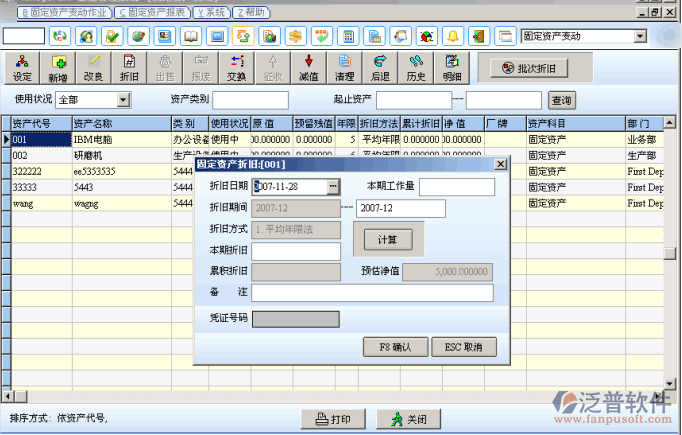682x435 pixels.
Task: Click the 交换 exchange toolbar icon
Action: [236, 68]
